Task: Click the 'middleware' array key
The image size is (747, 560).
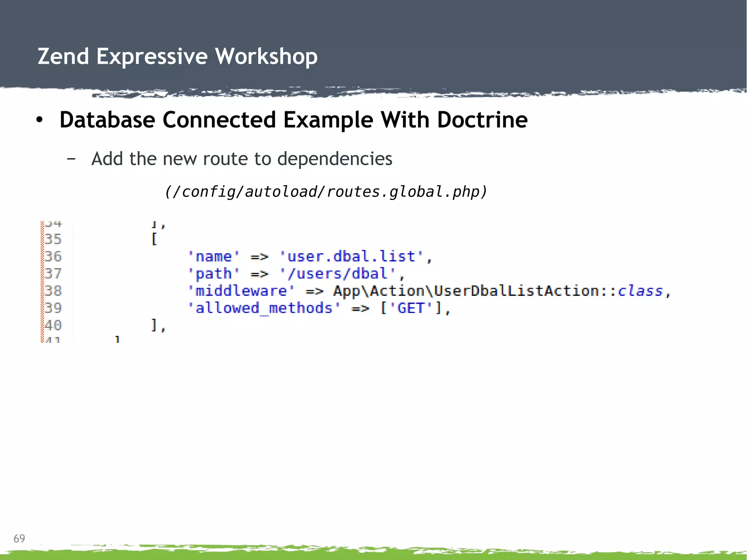Action: [241, 291]
